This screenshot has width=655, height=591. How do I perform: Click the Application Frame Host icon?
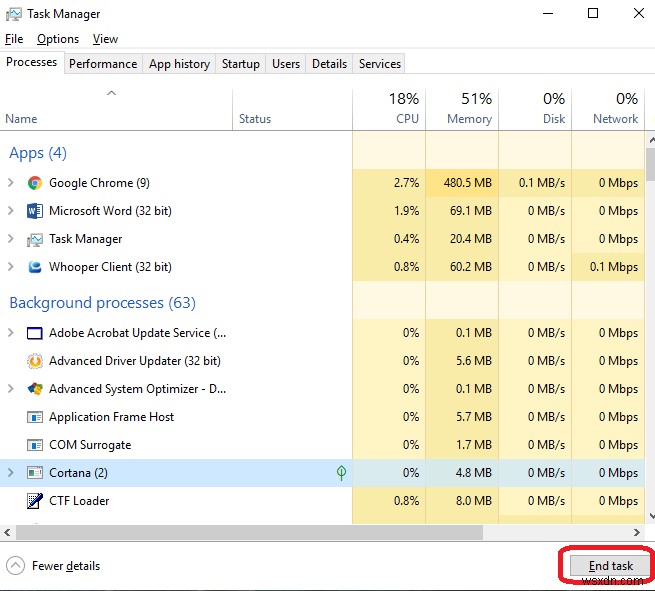tap(35, 417)
